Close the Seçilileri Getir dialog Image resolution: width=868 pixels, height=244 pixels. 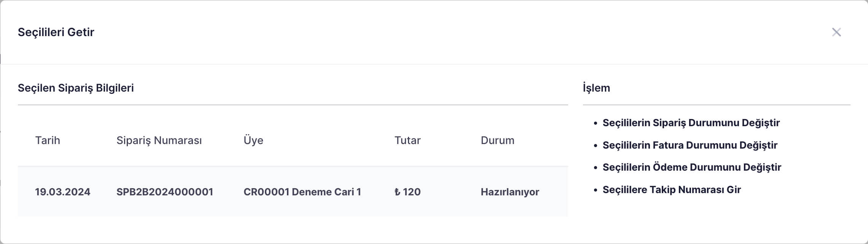pyautogui.click(x=836, y=32)
